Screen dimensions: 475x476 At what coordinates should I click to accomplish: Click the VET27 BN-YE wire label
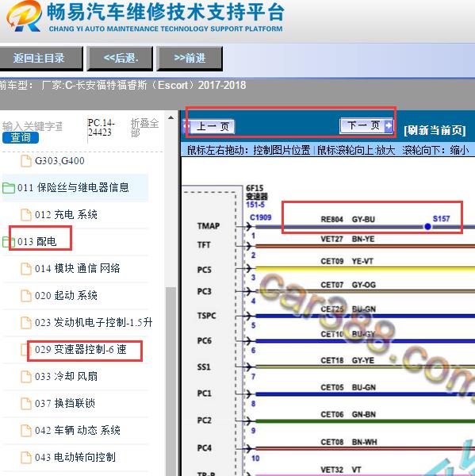(347, 239)
